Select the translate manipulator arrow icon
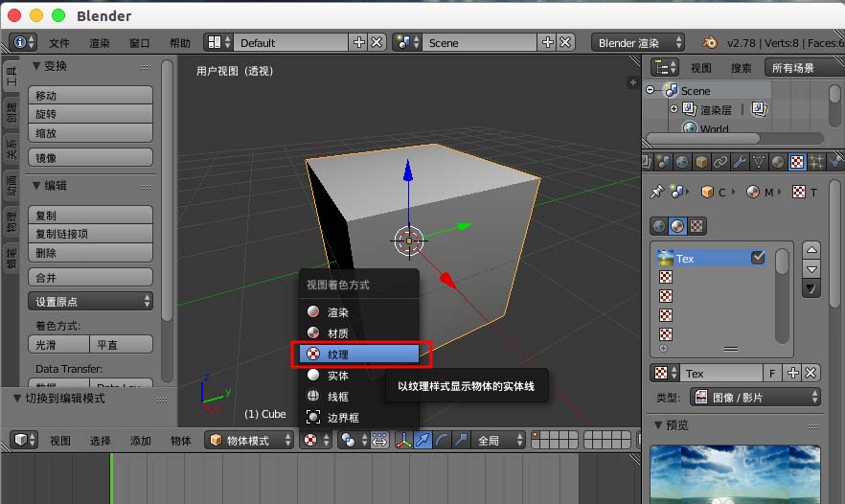 (423, 441)
